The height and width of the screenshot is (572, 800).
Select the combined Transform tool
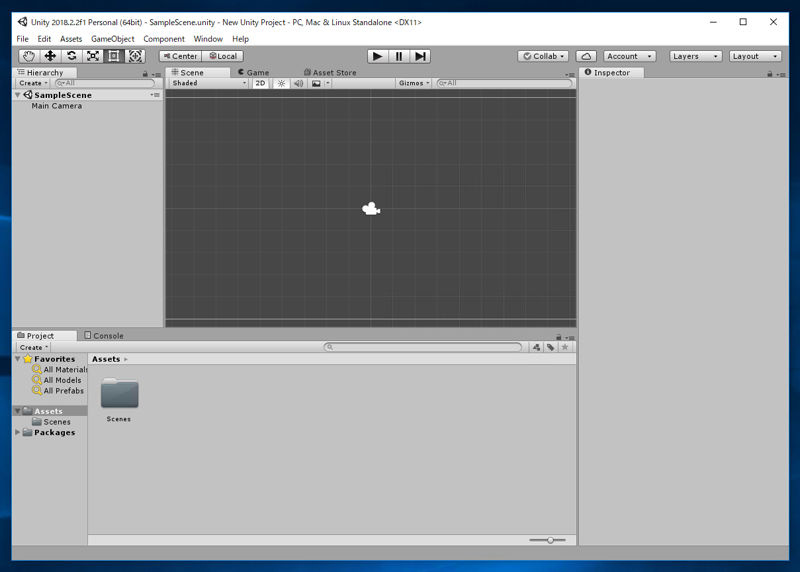tap(135, 56)
